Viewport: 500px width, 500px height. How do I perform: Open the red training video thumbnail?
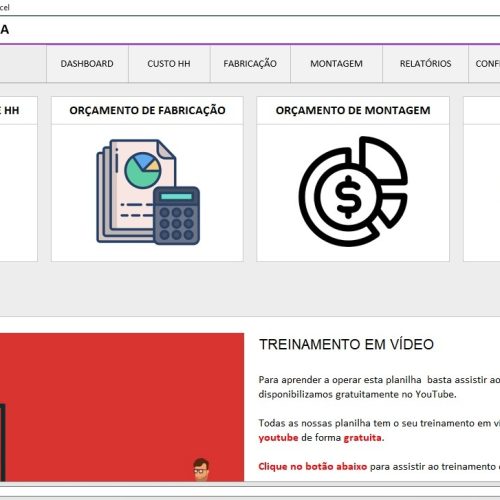(122, 407)
